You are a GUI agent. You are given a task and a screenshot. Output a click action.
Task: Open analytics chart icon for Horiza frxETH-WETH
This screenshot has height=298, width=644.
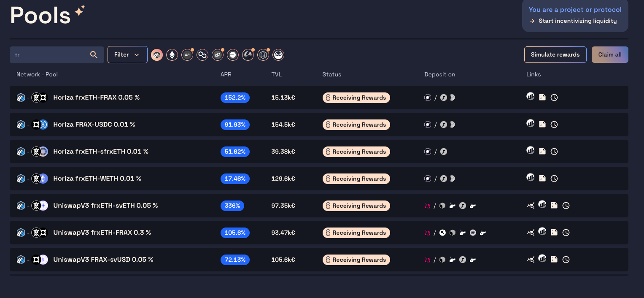[x=531, y=178]
